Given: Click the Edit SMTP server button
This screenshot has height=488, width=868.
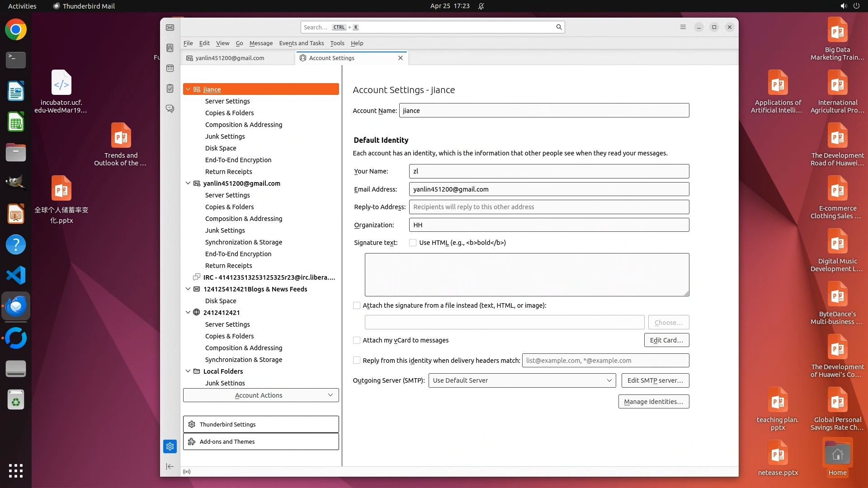Looking at the screenshot, I should click(655, 380).
